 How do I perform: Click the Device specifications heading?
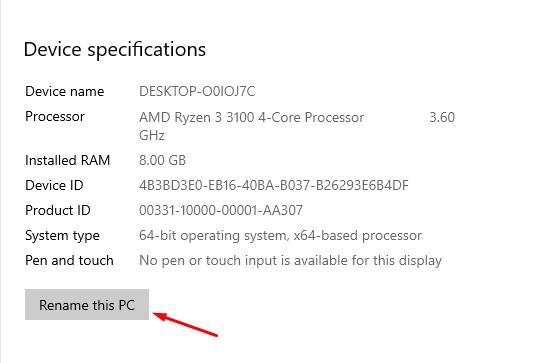[115, 49]
